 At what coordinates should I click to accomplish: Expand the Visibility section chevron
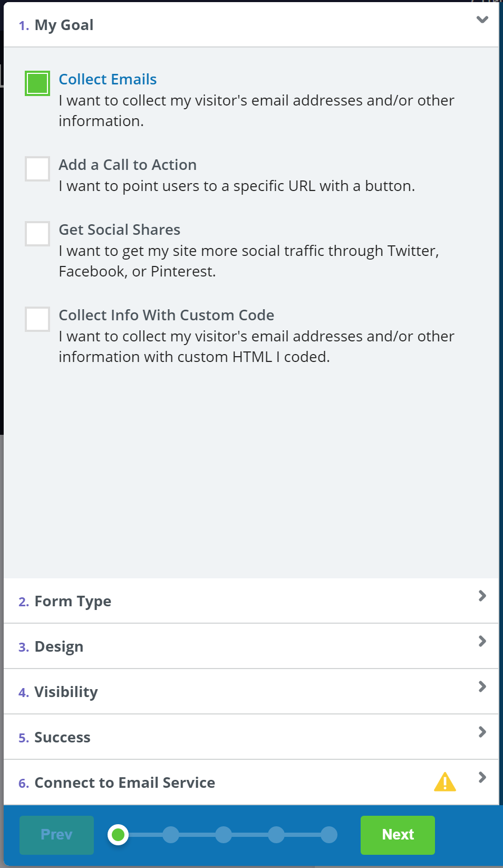click(x=482, y=686)
